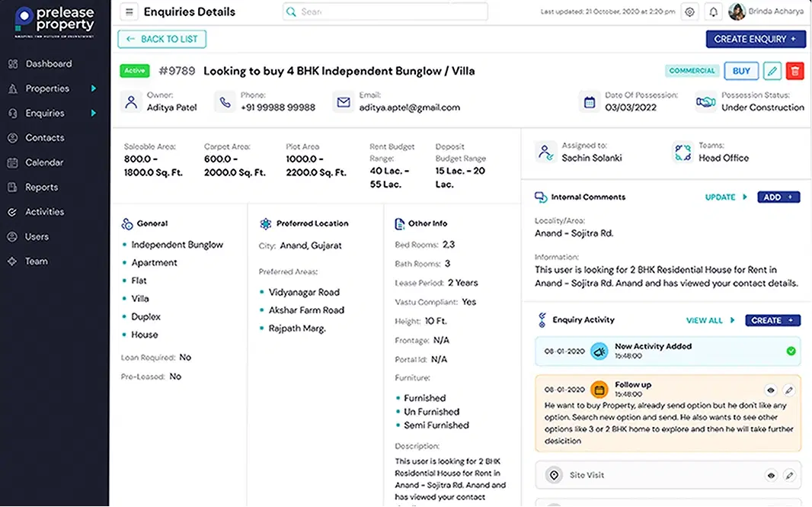Click green checkmark on New Activity Added

point(791,351)
